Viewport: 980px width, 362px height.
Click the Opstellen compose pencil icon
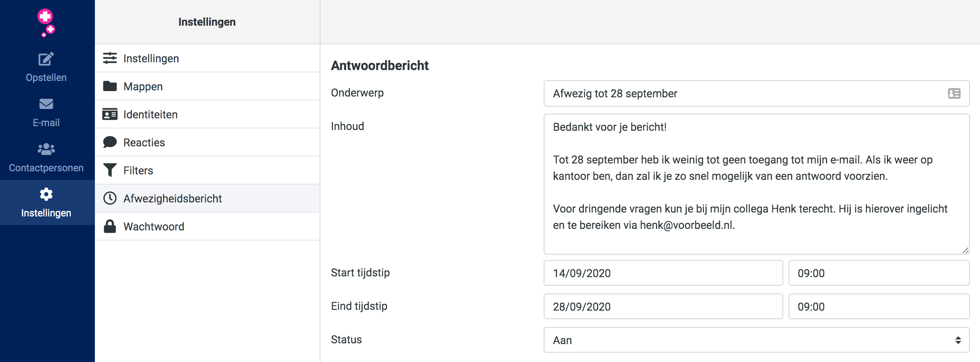point(46,59)
